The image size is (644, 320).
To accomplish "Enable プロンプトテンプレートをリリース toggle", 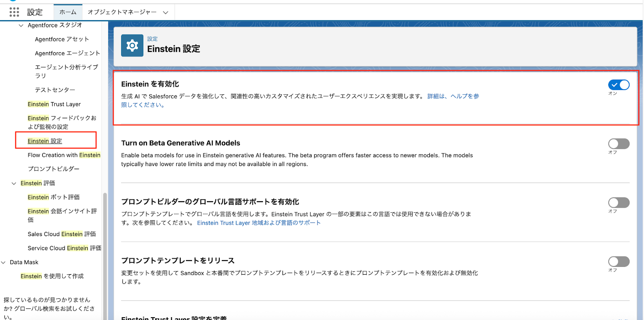I will [x=619, y=262].
